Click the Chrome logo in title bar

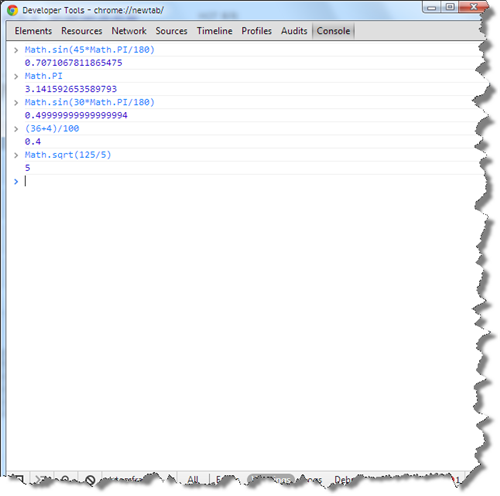[x=12, y=10]
